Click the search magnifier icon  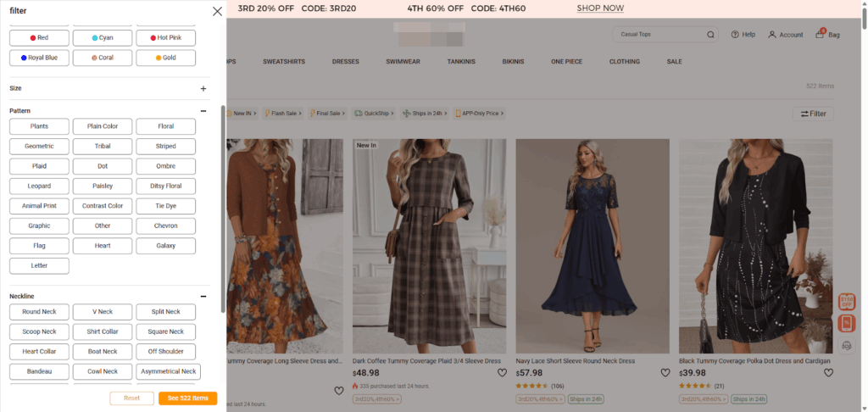pyautogui.click(x=710, y=35)
